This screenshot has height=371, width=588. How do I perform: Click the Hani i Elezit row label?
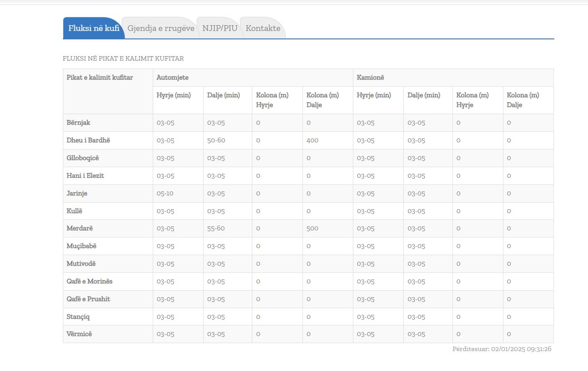85,176
